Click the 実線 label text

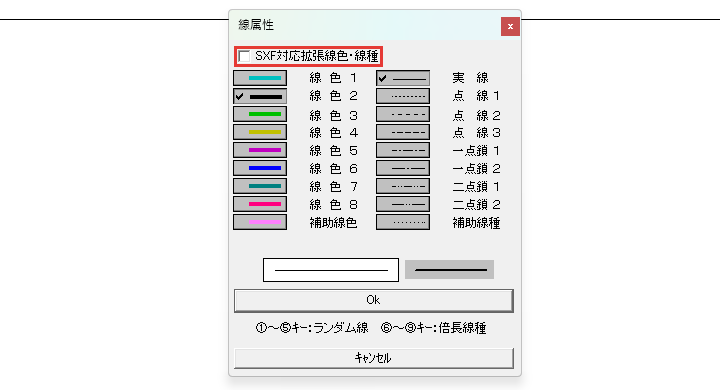[x=470, y=78]
